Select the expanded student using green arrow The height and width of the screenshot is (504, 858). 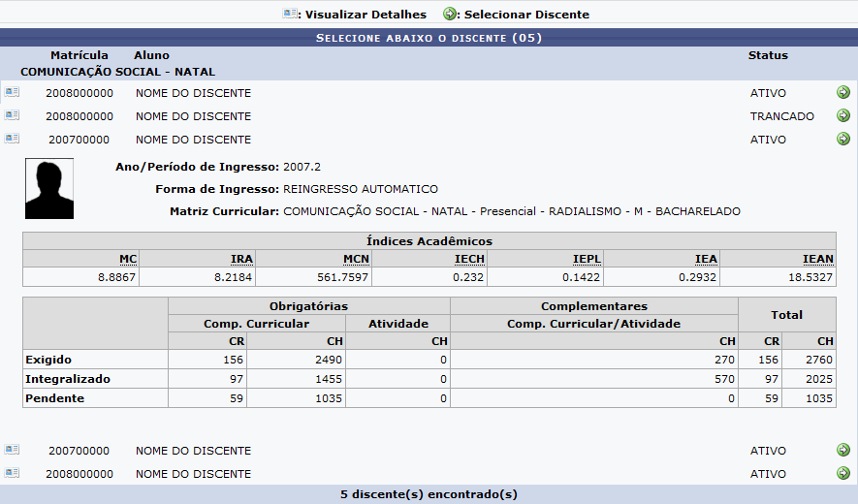tap(842, 139)
